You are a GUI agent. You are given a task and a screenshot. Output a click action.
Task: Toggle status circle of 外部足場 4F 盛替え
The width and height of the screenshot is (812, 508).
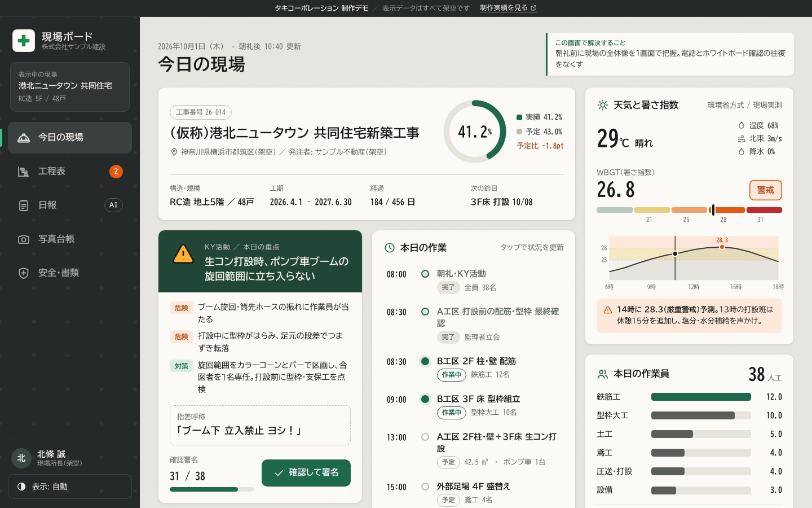pos(425,487)
